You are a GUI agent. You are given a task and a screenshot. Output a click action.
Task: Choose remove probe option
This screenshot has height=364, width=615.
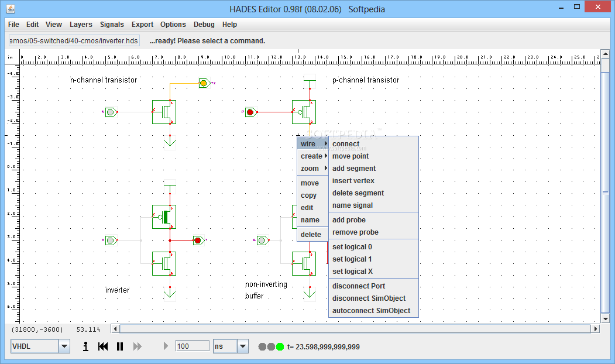pyautogui.click(x=373, y=232)
